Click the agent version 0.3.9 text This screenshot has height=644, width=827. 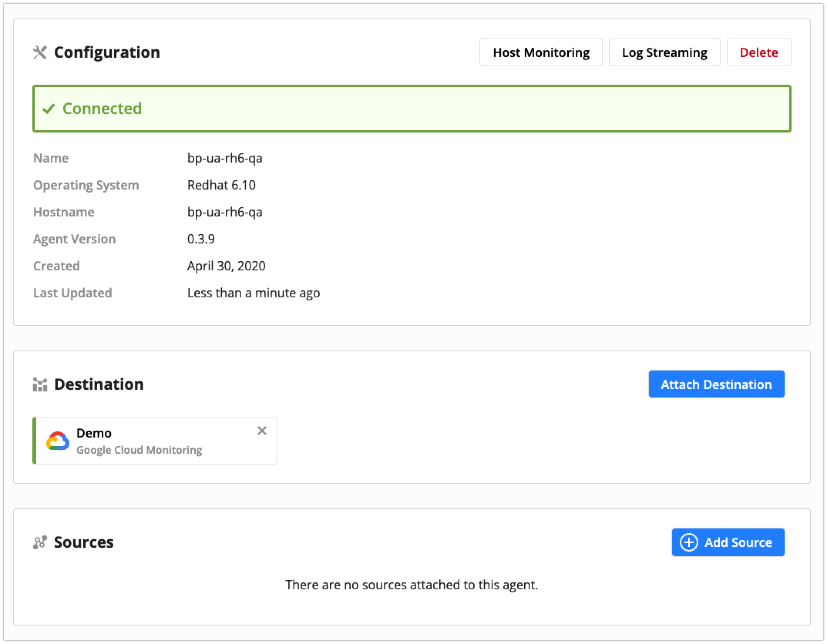[201, 239]
